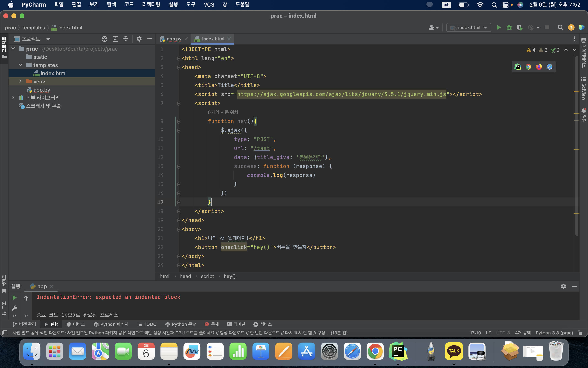Image resolution: width=588 pixels, height=368 pixels.
Task: Click the Python 3.8 (prac) interpreter
Action: [554, 333]
